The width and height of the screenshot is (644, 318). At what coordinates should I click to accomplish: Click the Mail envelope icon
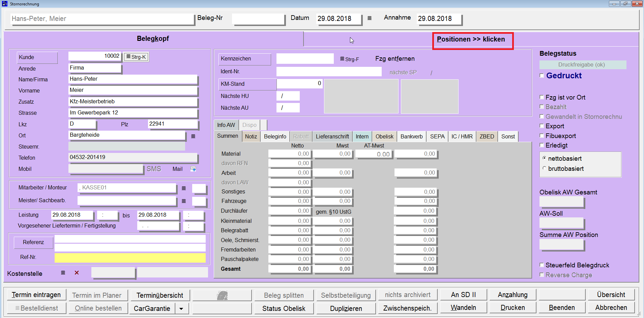[x=193, y=169]
